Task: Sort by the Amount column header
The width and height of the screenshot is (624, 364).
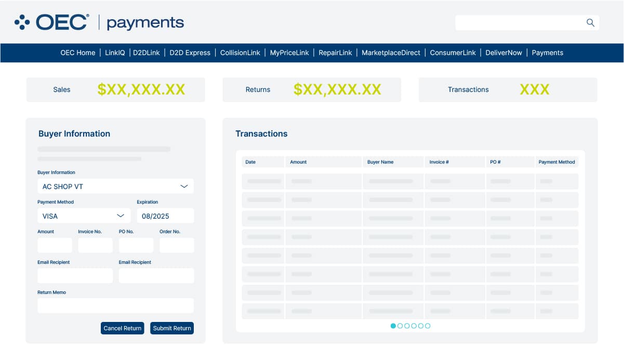Action: [323, 162]
